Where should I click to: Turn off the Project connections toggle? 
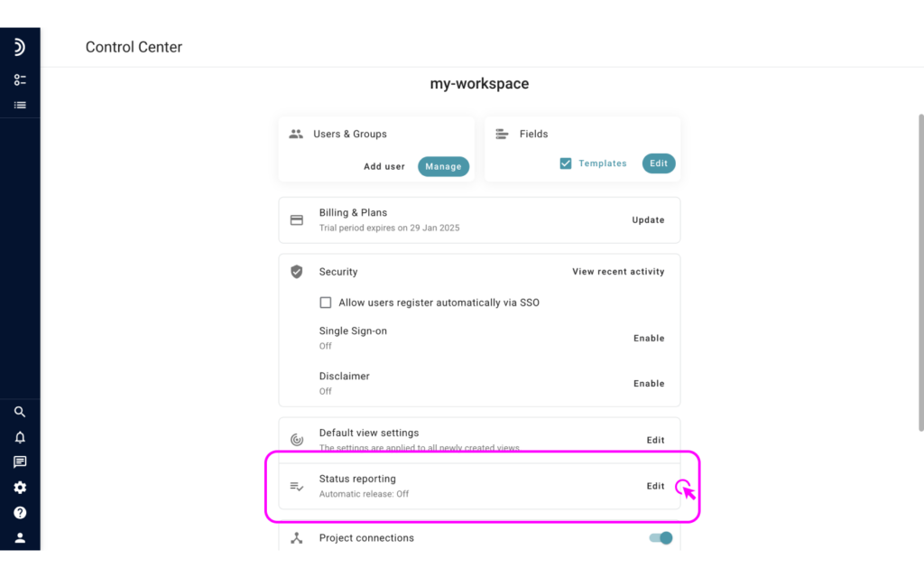click(x=661, y=537)
